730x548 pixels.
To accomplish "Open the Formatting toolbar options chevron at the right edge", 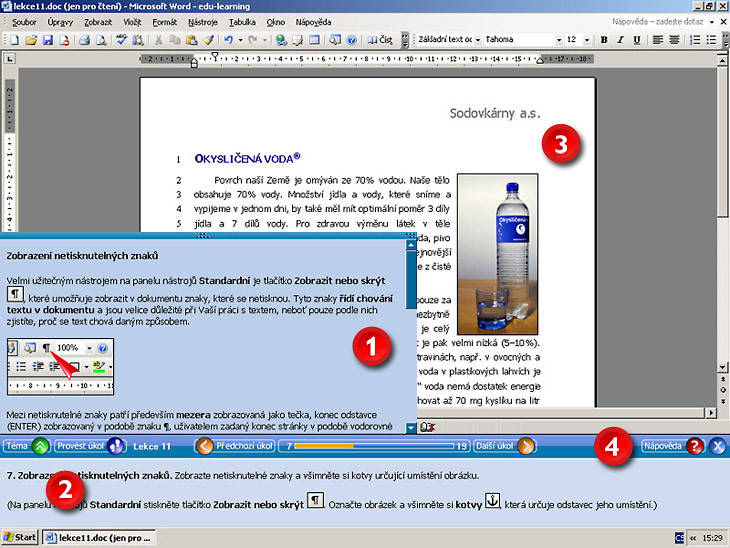I will click(x=725, y=40).
